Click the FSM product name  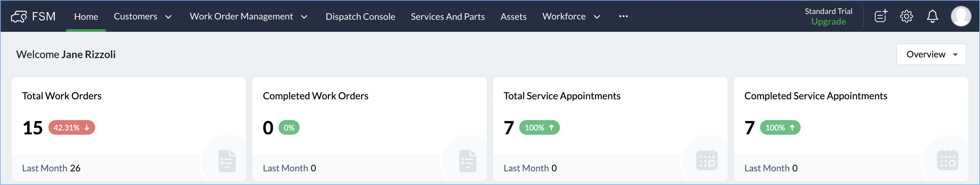(x=44, y=16)
